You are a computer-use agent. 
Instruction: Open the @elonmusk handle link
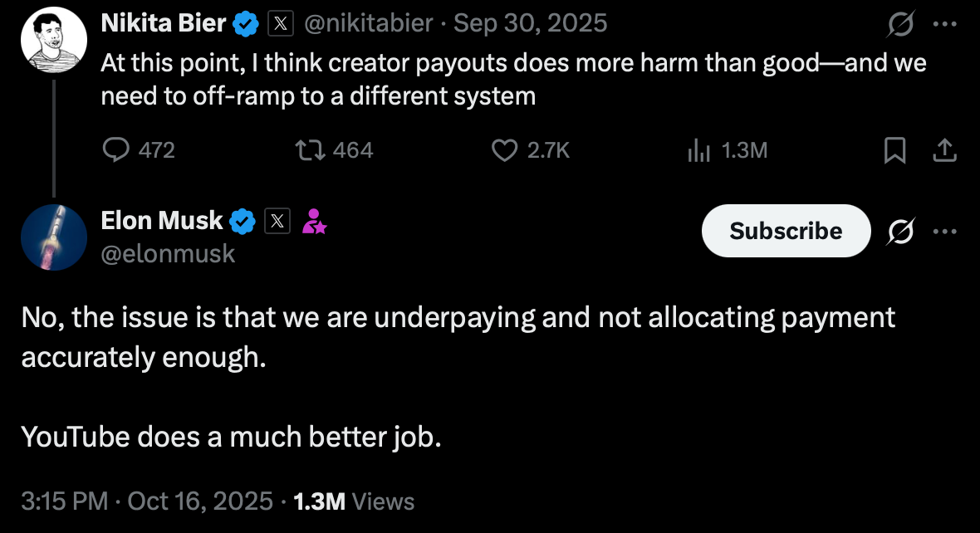tap(168, 253)
